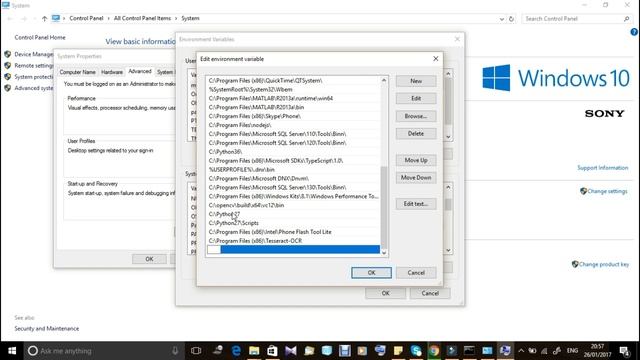Launch Microsoft Edge from the taskbar
This screenshot has height=360, width=640.
tap(236, 351)
